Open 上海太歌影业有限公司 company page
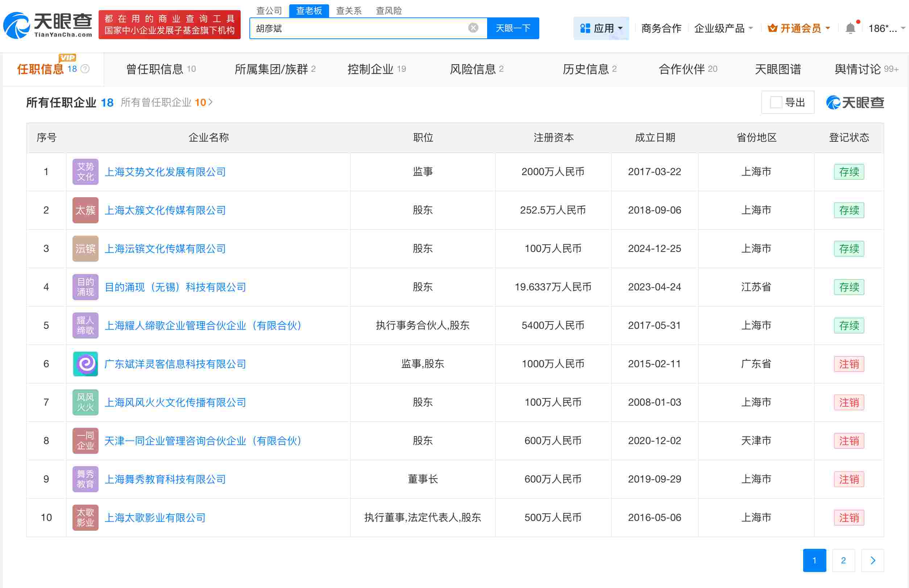 (155, 517)
